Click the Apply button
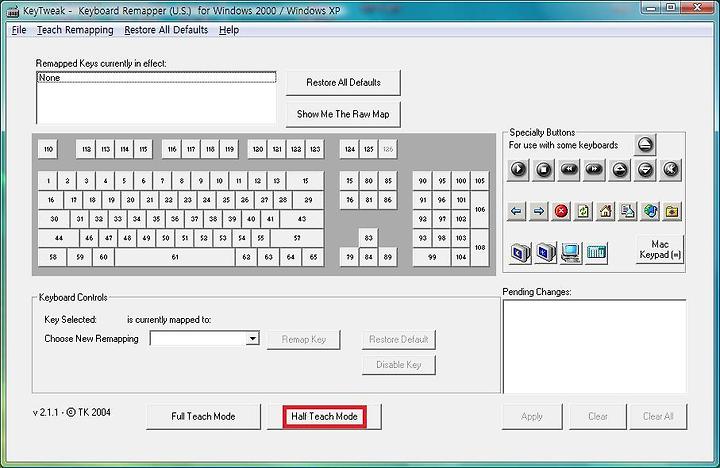The height and width of the screenshot is (468, 720). (532, 417)
